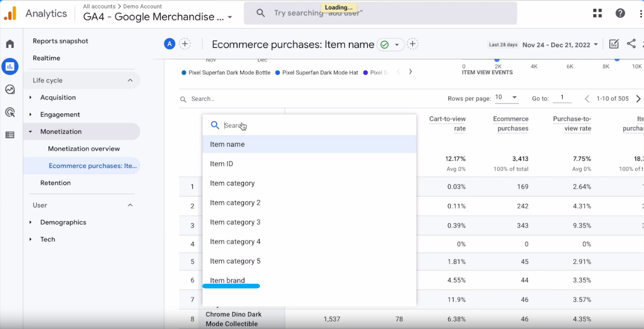Toggle Pixel Superfan Dark Mode Bottle legend
Screen dimensions: 644x329
(x=226, y=72)
